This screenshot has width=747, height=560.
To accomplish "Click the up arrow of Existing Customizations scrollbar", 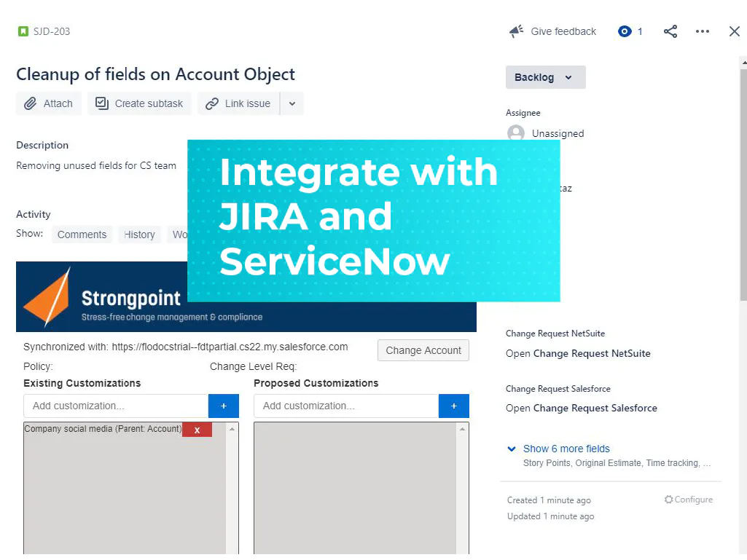I will (232, 429).
